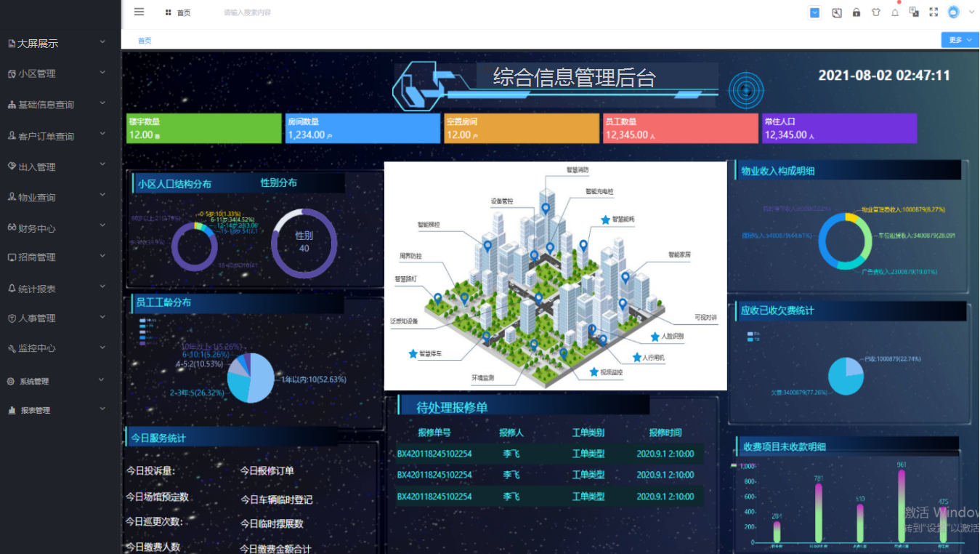The width and height of the screenshot is (980, 554).
Task: Open the 更多 dropdown button
Action: point(960,40)
